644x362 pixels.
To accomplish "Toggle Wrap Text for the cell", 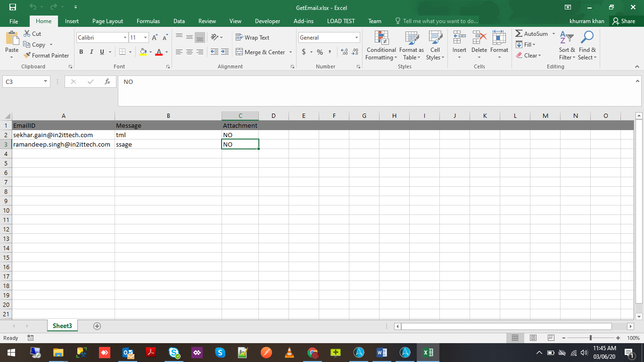I will pos(253,38).
